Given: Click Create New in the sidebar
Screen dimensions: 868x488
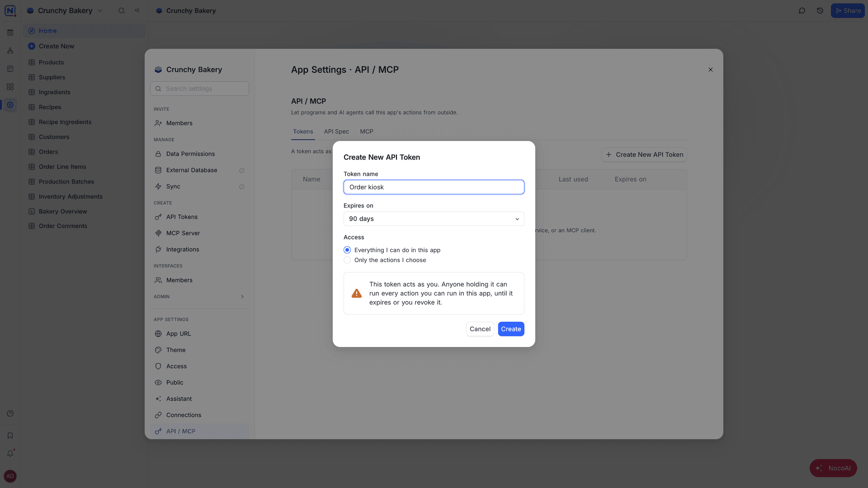Looking at the screenshot, I should click(84, 46).
